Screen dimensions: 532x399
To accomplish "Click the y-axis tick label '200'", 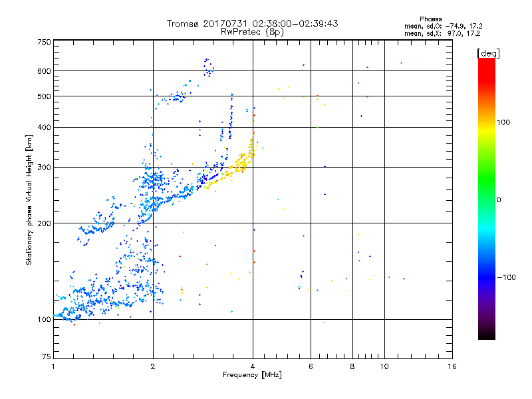I will (x=44, y=223).
